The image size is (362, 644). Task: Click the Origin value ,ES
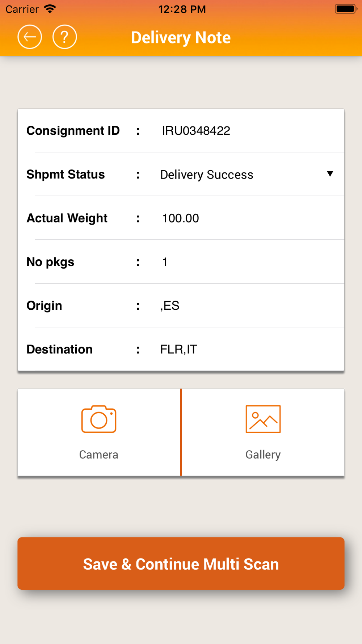coord(170,306)
